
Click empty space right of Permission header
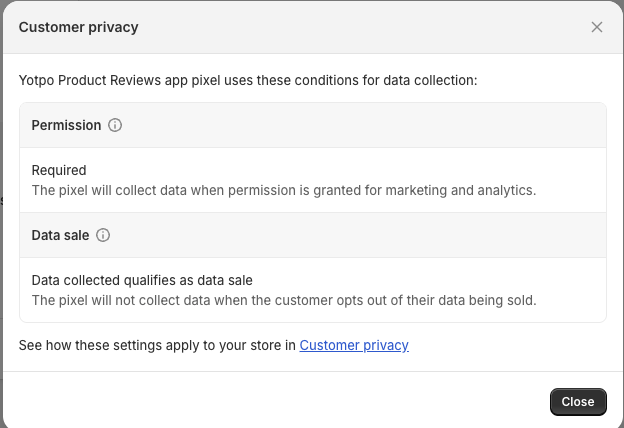pos(400,125)
